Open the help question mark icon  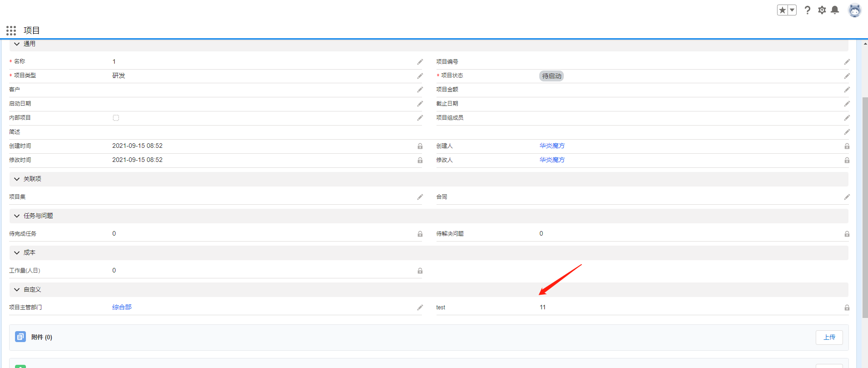pos(808,10)
